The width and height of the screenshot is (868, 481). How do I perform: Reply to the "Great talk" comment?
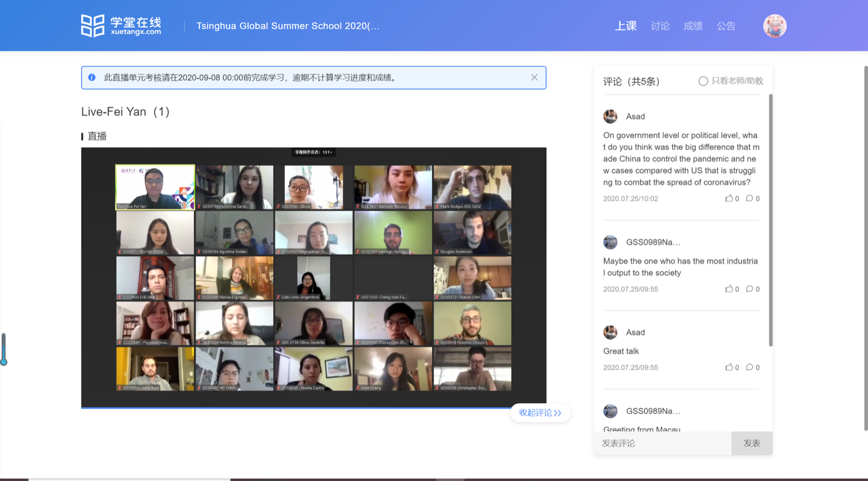(749, 367)
